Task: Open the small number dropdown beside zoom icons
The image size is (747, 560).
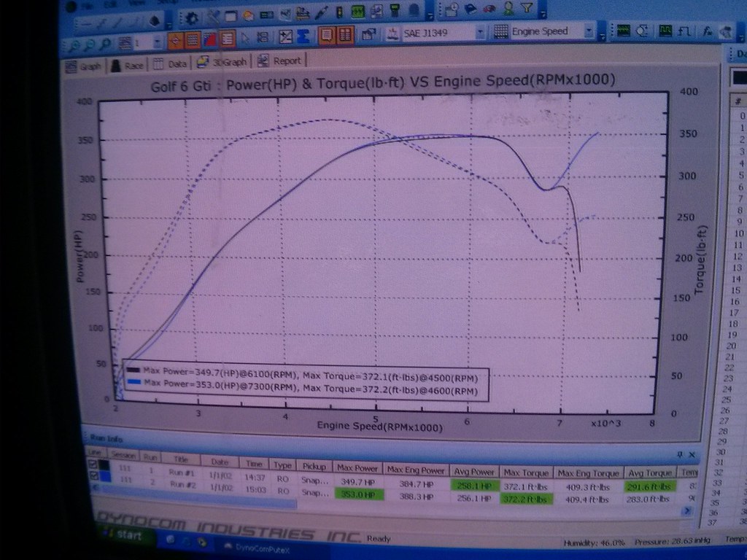Action: click(156, 42)
